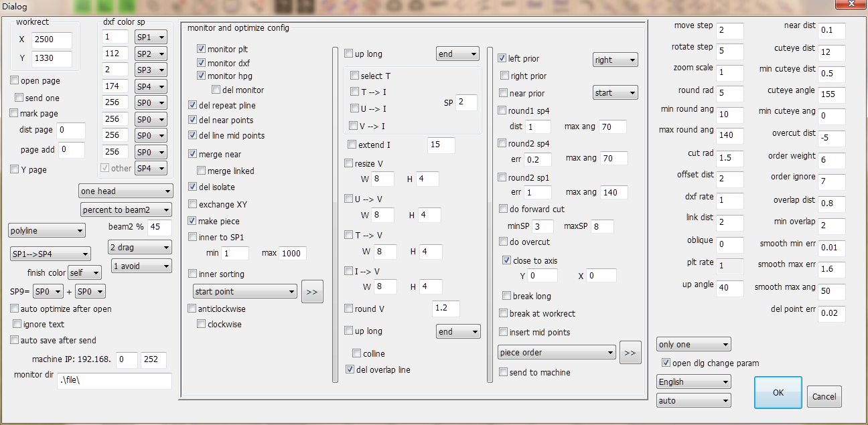Toggle close to axis checkbox
This screenshot has width=868, height=425.
tap(507, 260)
